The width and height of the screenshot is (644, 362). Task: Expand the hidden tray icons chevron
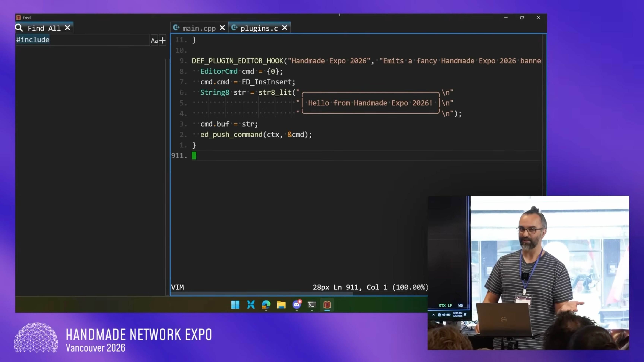(x=433, y=315)
